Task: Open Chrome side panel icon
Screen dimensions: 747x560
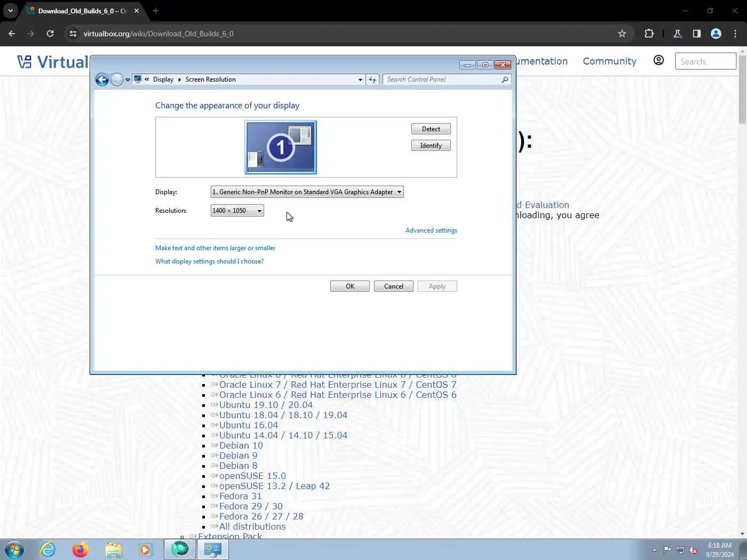Action: (x=697, y=34)
